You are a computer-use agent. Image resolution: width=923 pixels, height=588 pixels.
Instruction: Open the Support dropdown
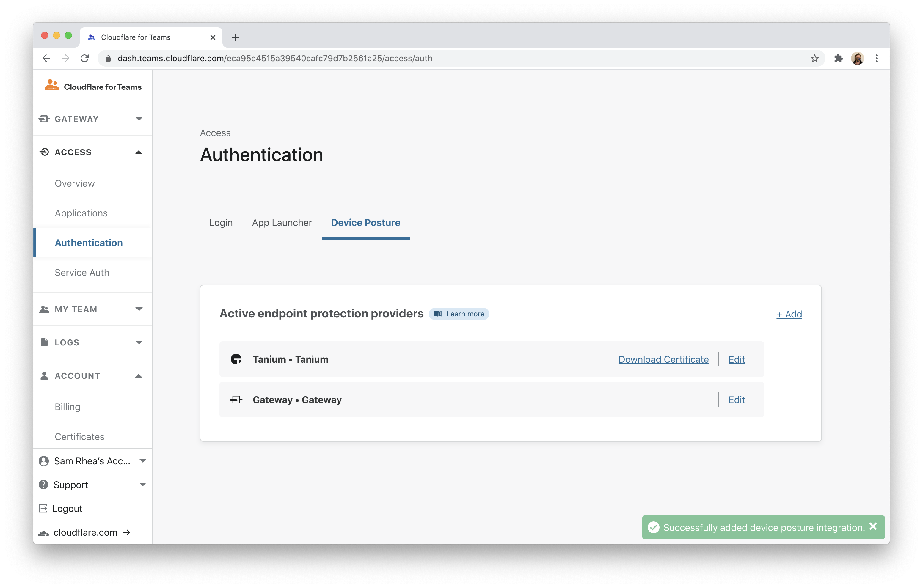pyautogui.click(x=143, y=485)
